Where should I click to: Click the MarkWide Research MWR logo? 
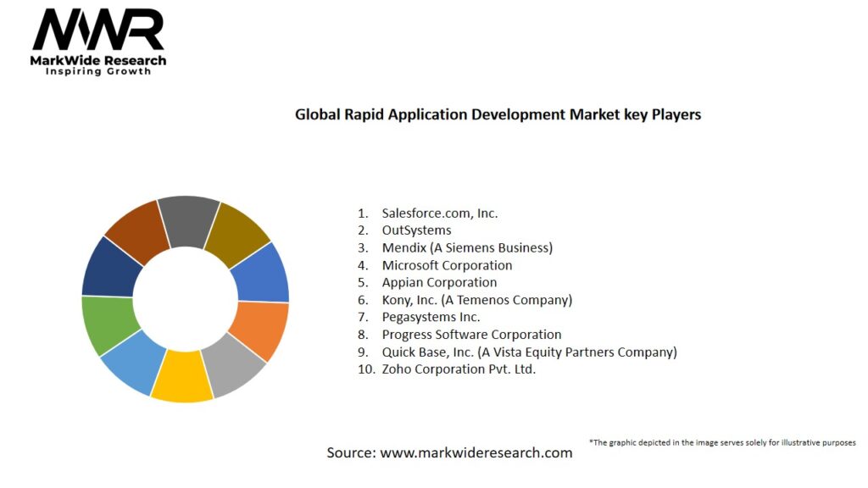98,31
